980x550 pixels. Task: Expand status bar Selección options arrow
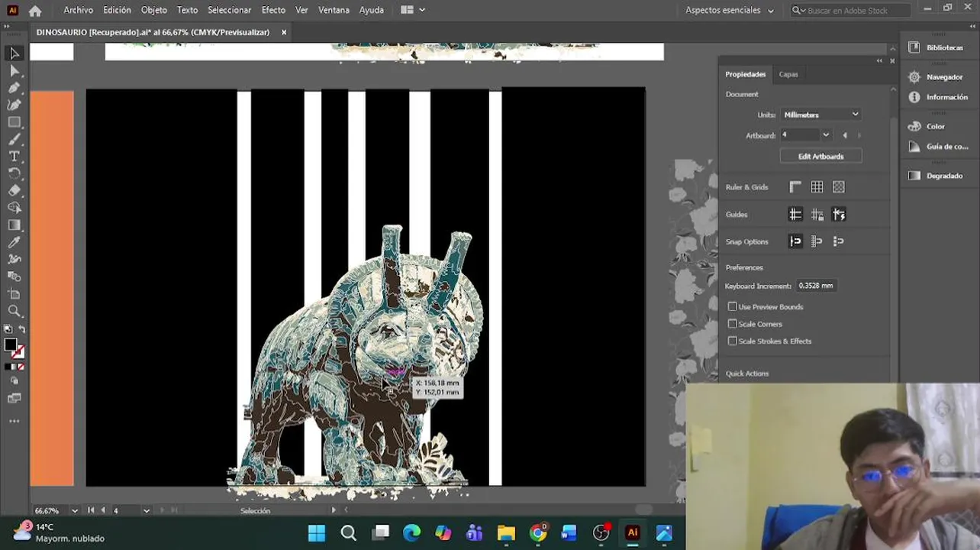[333, 510]
